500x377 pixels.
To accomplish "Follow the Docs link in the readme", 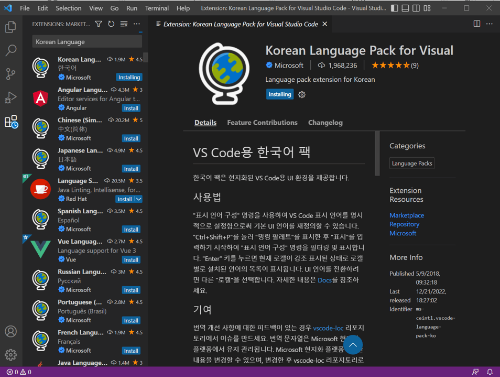I will click(x=324, y=280).
